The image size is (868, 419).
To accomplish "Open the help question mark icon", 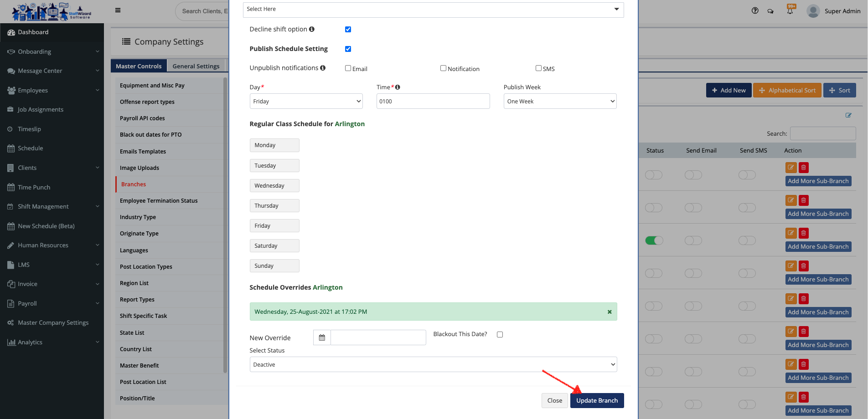I will (x=755, y=11).
